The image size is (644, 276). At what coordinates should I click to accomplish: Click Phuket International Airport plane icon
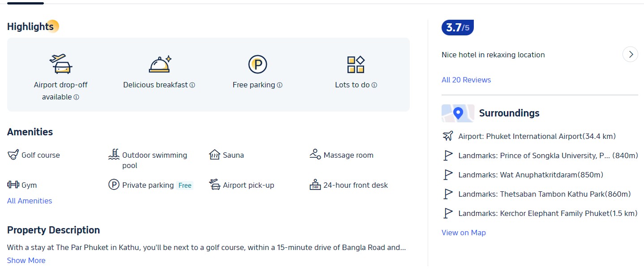(448, 136)
